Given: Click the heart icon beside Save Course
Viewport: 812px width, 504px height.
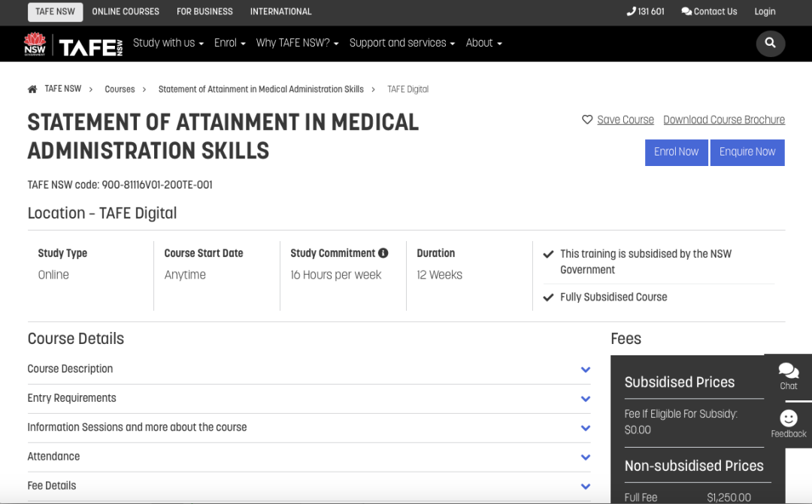Looking at the screenshot, I should [586, 119].
